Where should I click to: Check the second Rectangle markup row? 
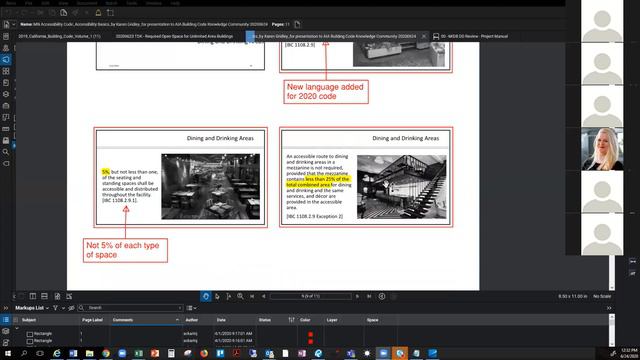coord(29,341)
